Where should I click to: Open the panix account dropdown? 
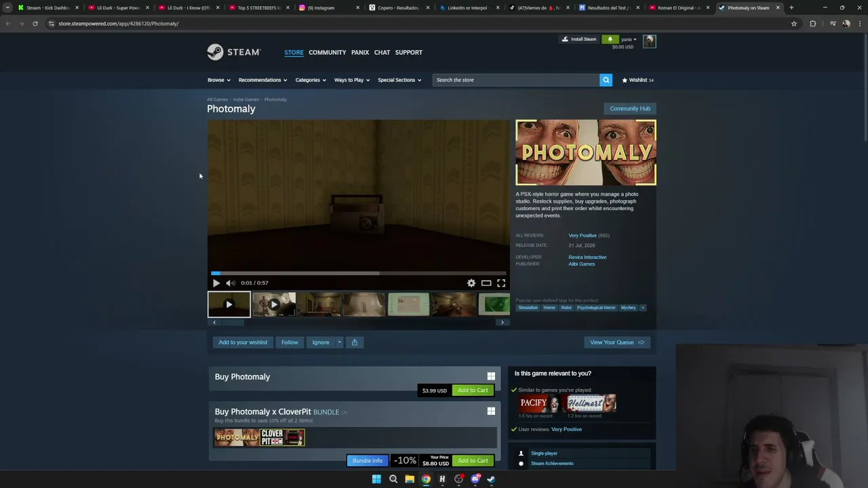pos(629,39)
